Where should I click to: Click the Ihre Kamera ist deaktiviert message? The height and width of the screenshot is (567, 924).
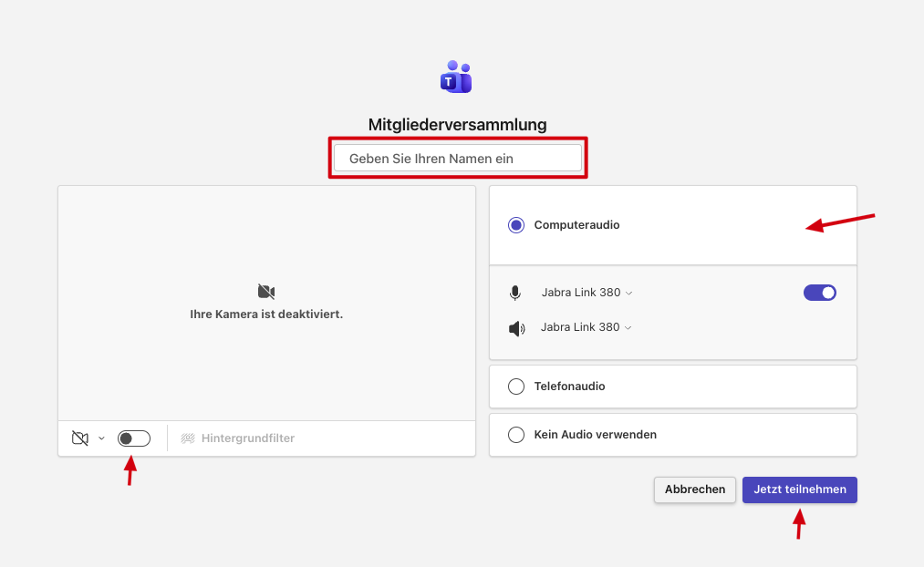click(266, 314)
